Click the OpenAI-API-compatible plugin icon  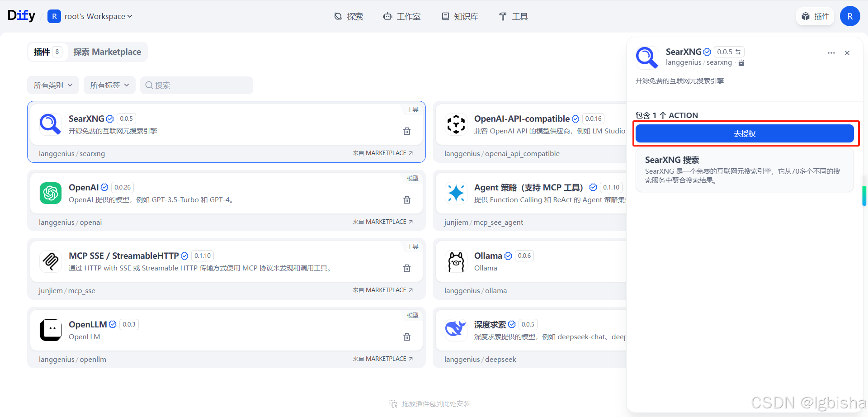(x=456, y=124)
